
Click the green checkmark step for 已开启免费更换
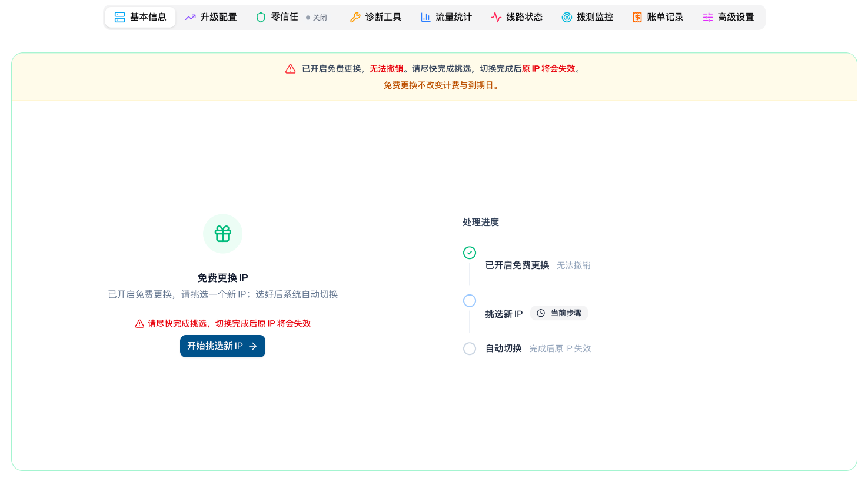pos(470,253)
